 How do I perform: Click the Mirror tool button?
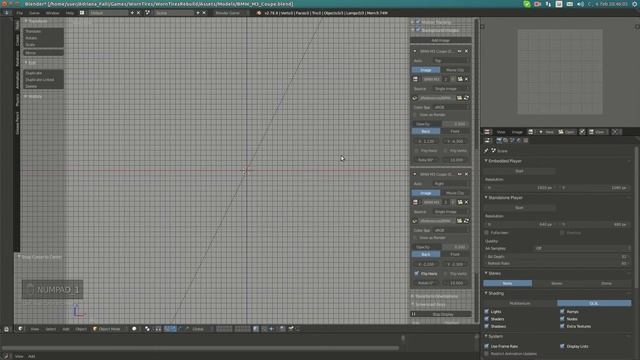tap(43, 53)
